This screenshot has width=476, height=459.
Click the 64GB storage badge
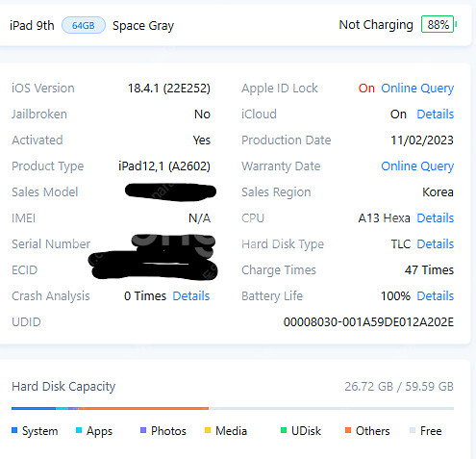pyautogui.click(x=84, y=25)
